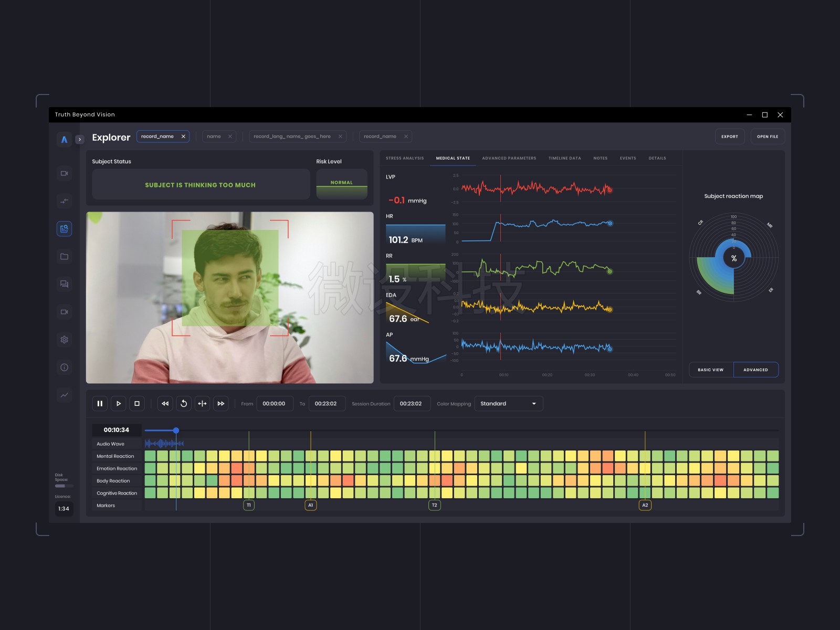Click camera icon just above settings gear
The width and height of the screenshot is (840, 630).
pyautogui.click(x=64, y=312)
